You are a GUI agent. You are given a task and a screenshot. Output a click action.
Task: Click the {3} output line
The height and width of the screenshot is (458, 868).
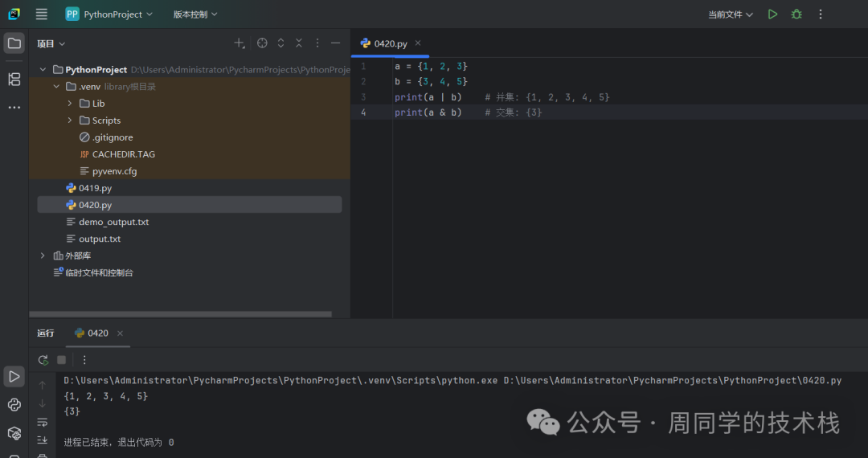[72, 411]
